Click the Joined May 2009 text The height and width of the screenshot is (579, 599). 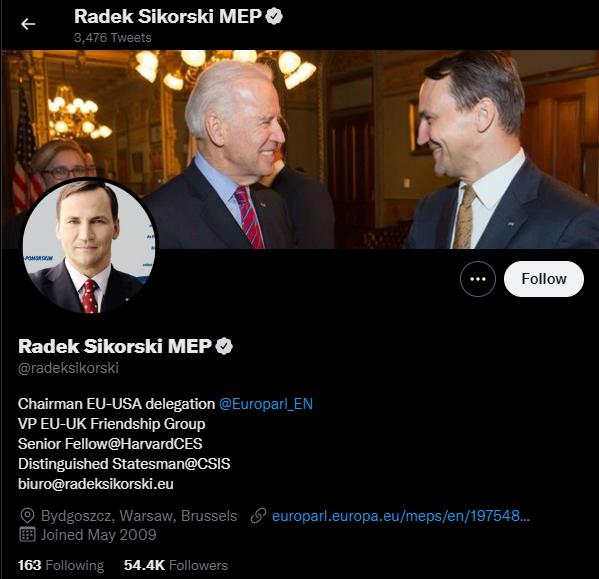(99, 535)
